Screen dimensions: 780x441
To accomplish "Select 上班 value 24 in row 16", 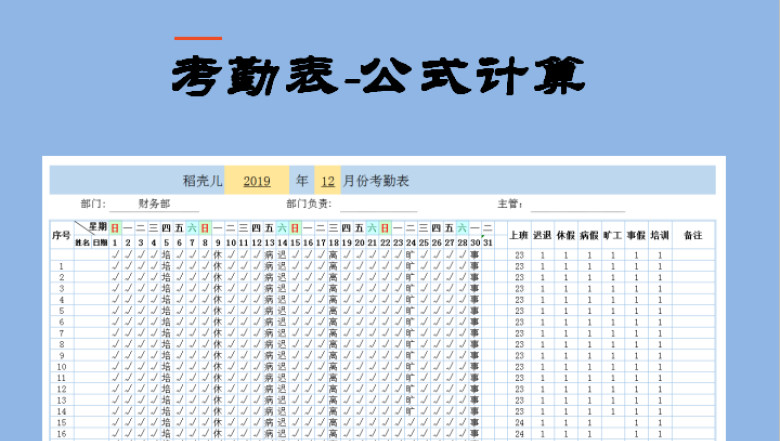I will point(519,434).
